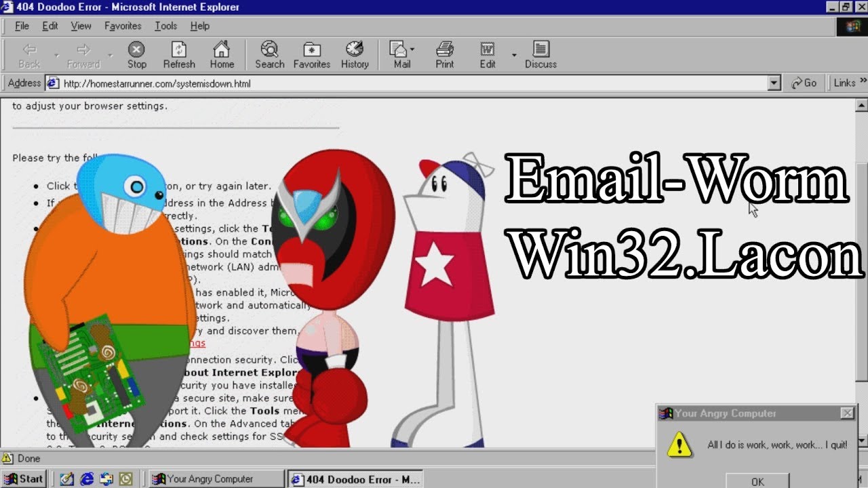Image resolution: width=868 pixels, height=488 pixels.
Task: Click the yellow warning icon in dialog
Action: 679,445
